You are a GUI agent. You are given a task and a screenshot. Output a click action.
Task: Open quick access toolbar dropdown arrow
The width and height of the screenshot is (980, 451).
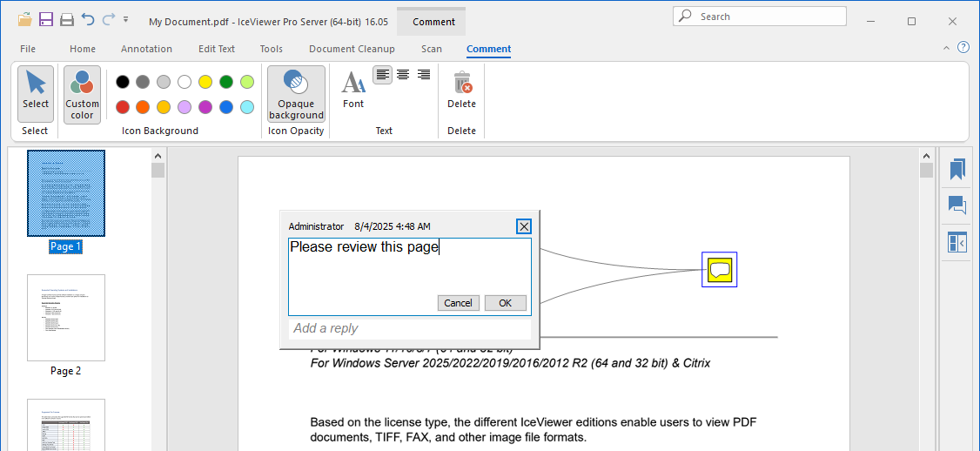(x=125, y=19)
